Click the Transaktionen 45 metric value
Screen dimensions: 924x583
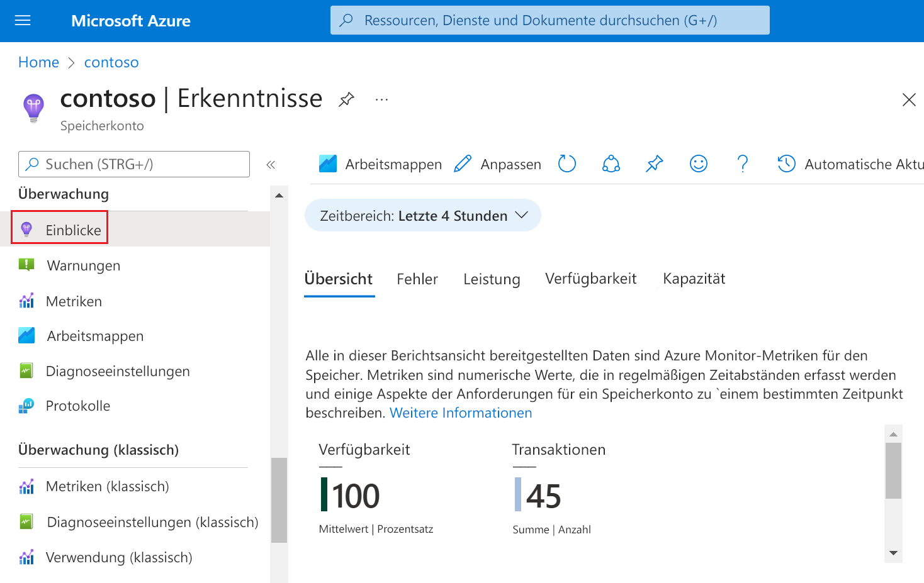point(543,496)
